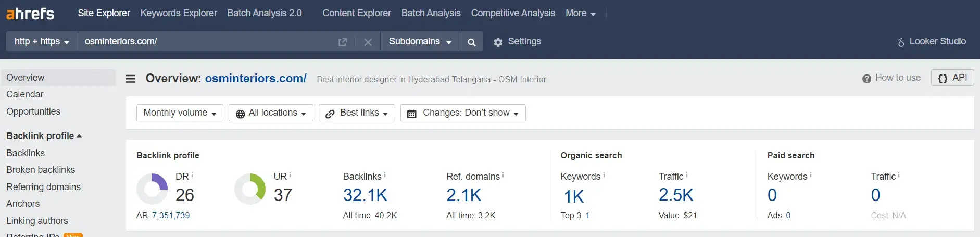Click Organic search Traffic info icon
Viewport: 980px width, 237px height.
[x=687, y=175]
